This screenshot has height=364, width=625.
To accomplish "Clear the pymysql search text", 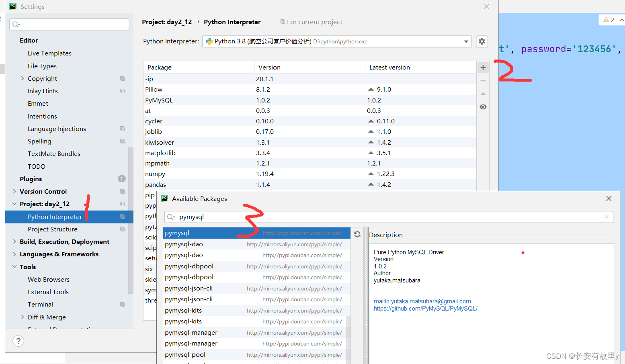I will pyautogui.click(x=607, y=217).
